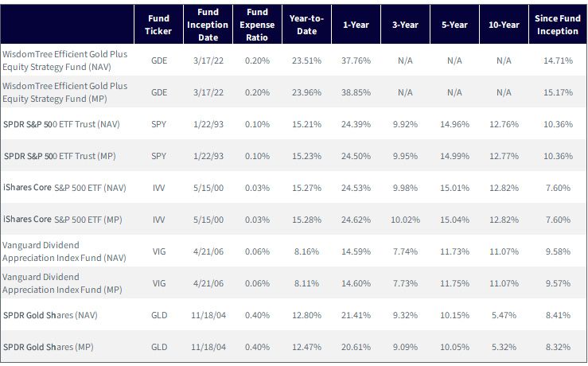
Task: Click the Fund Ticker column header
Action: [x=158, y=25]
